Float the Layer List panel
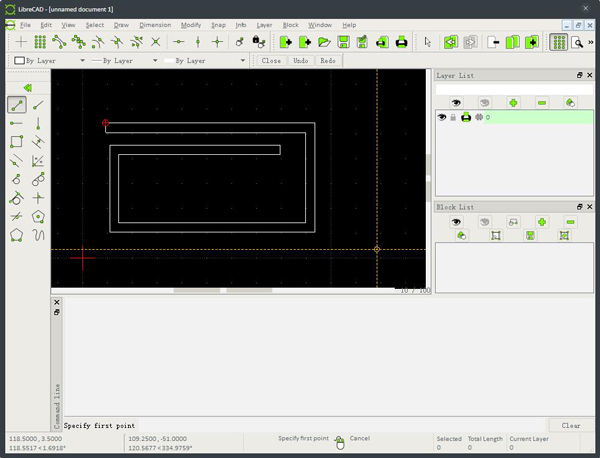 pos(579,75)
